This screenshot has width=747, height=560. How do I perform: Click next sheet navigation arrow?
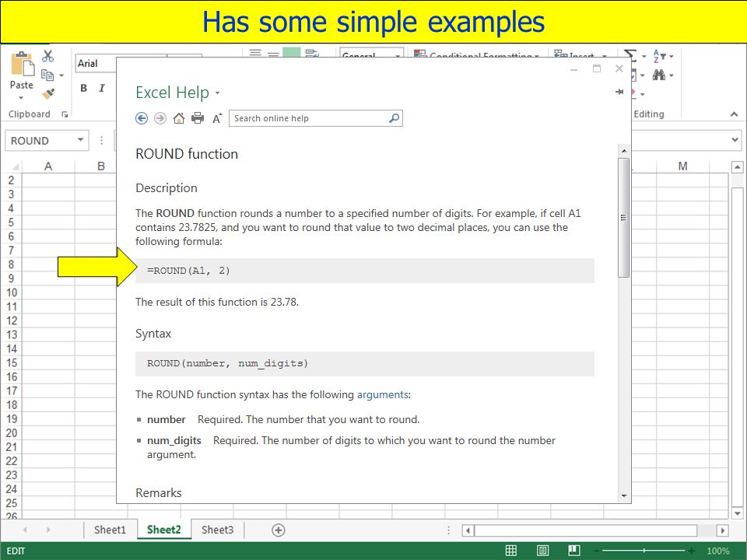coord(48,530)
